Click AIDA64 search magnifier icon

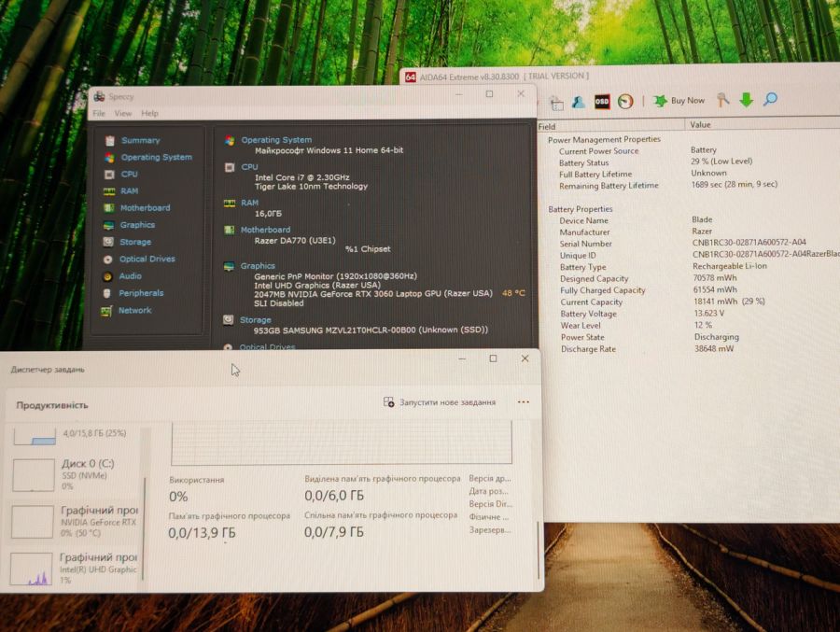click(770, 99)
